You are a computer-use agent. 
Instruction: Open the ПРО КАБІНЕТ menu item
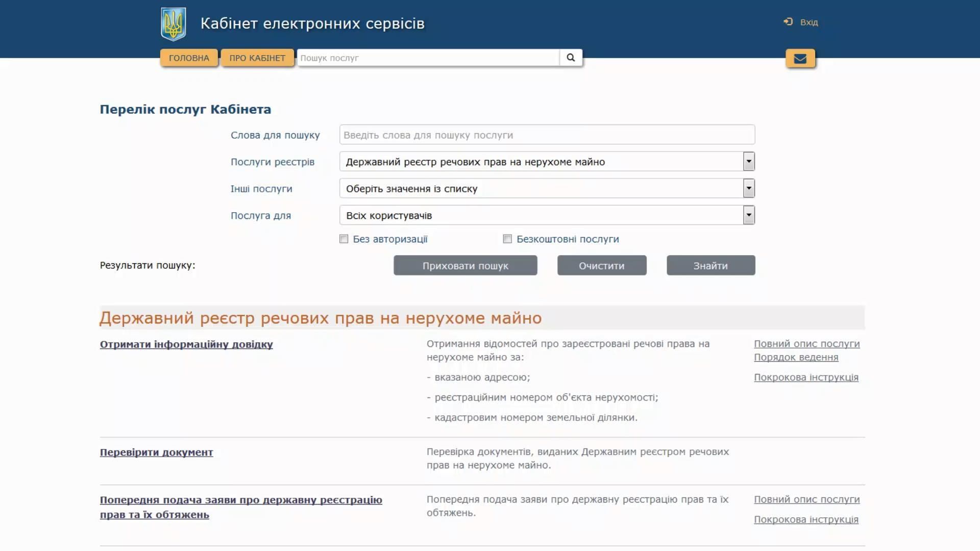coord(257,58)
